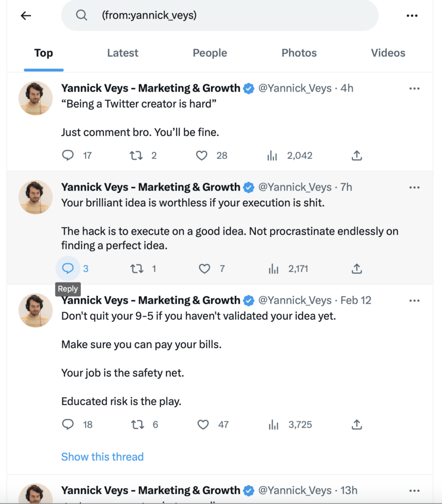Image resolution: width=442 pixels, height=504 pixels.
Task: Open more options on the execution tweet
Action: (x=414, y=187)
